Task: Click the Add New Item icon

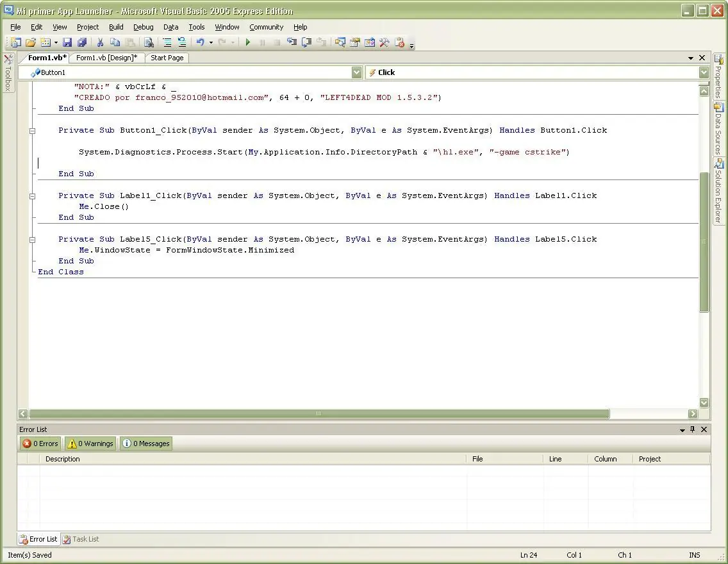Action: pyautogui.click(x=45, y=43)
